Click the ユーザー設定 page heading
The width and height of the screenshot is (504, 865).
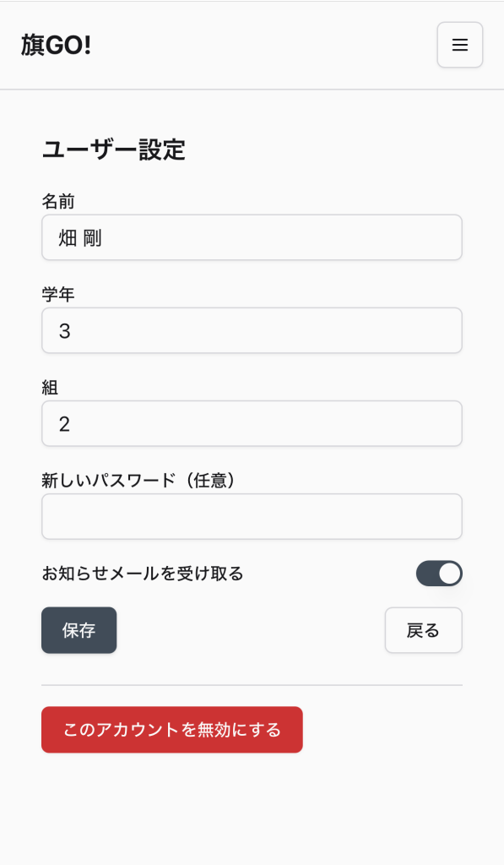click(x=116, y=149)
